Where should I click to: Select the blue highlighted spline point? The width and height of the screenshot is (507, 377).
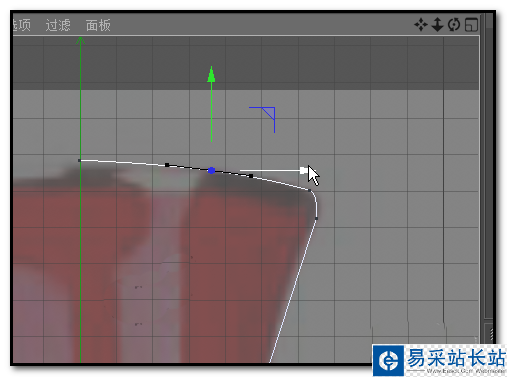point(211,171)
